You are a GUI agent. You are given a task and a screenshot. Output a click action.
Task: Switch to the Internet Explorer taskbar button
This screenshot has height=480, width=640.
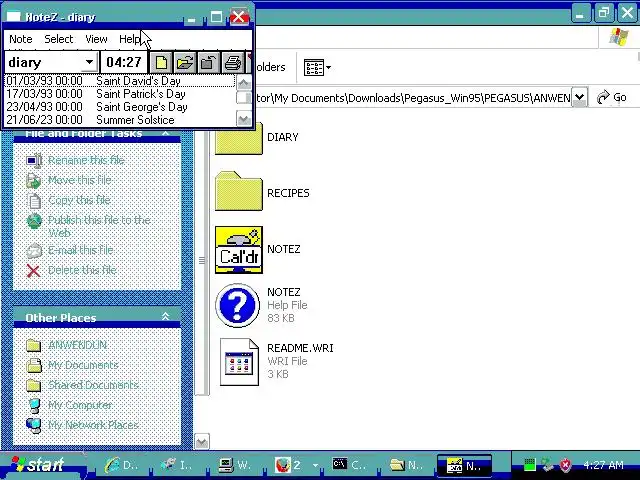tap(122, 465)
